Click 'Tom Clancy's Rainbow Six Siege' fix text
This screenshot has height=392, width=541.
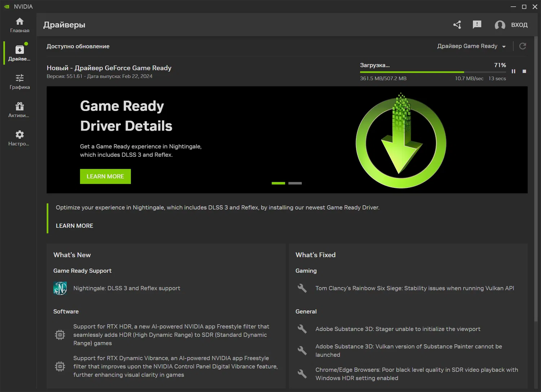415,288
